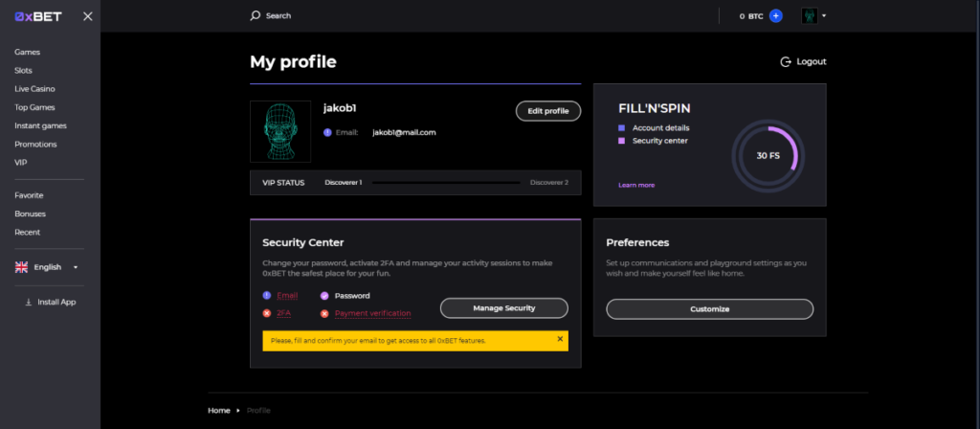Click the UK flag language icon
The image size is (980, 429).
point(21,267)
